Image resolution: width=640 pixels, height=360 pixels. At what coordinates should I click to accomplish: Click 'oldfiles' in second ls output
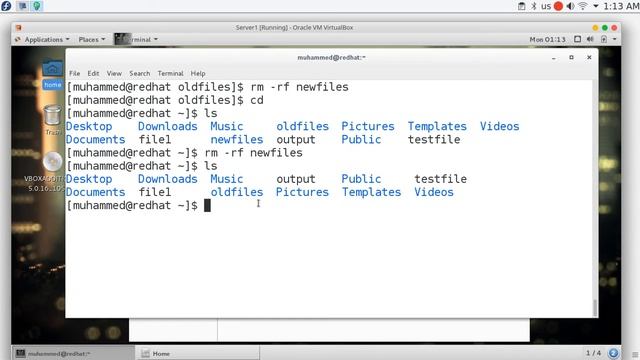click(x=237, y=192)
